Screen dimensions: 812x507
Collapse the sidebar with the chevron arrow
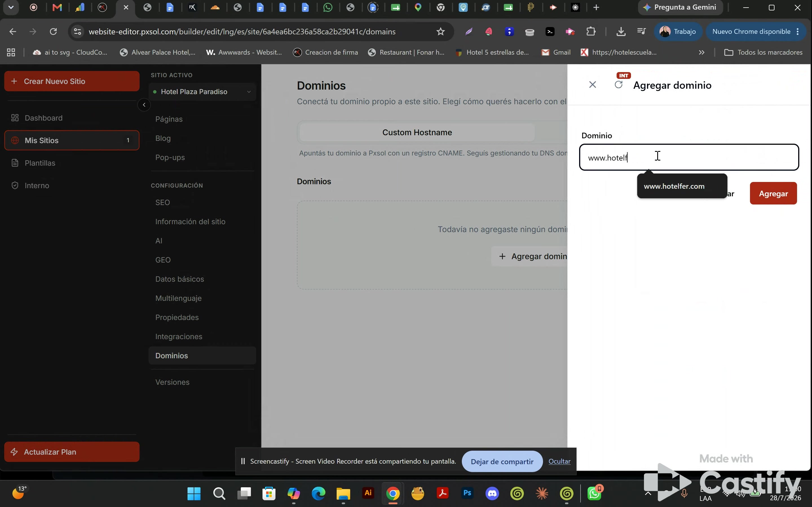tap(144, 105)
